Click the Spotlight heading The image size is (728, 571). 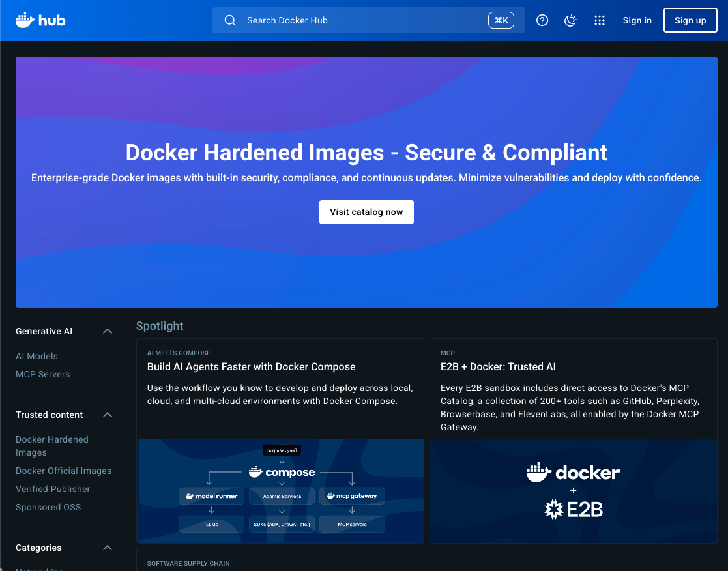[160, 326]
